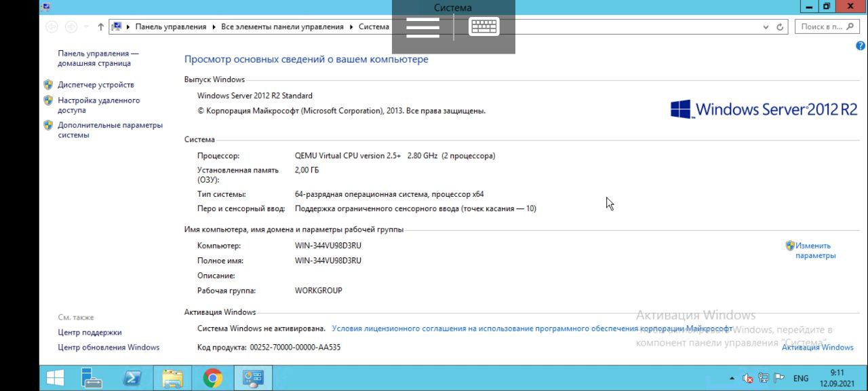
Task: Switch input language via ENG indicator
Action: pyautogui.click(x=801, y=379)
